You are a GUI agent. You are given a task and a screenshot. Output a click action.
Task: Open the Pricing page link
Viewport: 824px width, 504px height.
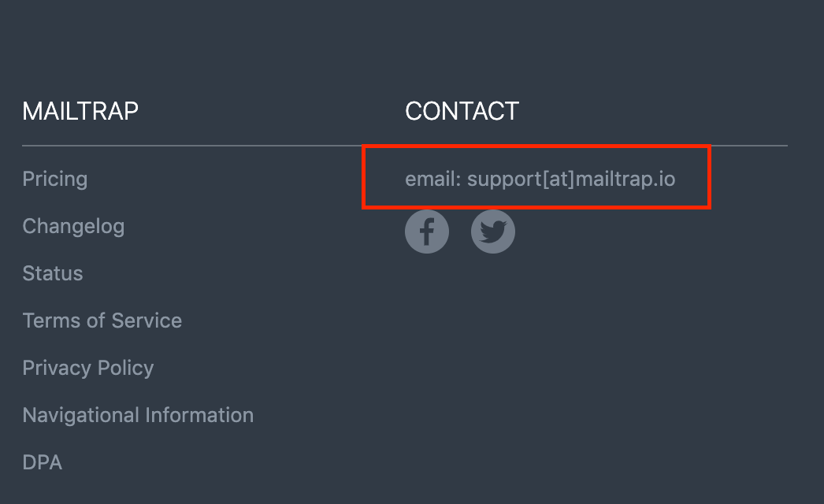[x=54, y=179]
